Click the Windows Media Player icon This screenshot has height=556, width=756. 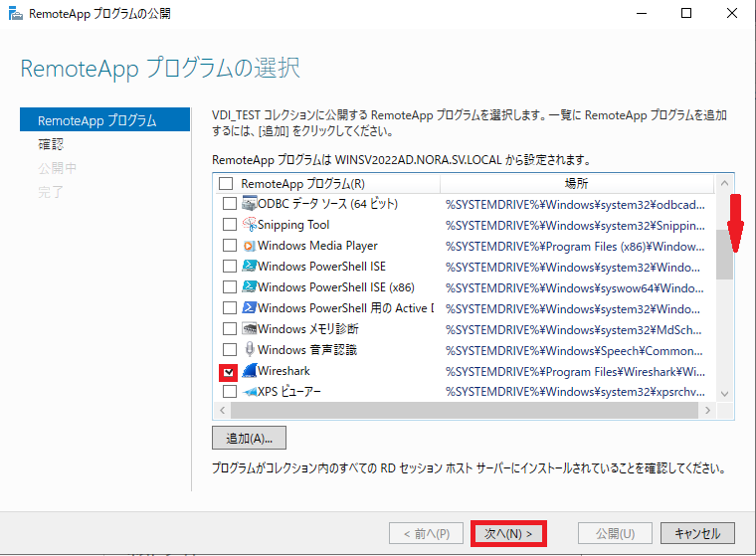249,246
